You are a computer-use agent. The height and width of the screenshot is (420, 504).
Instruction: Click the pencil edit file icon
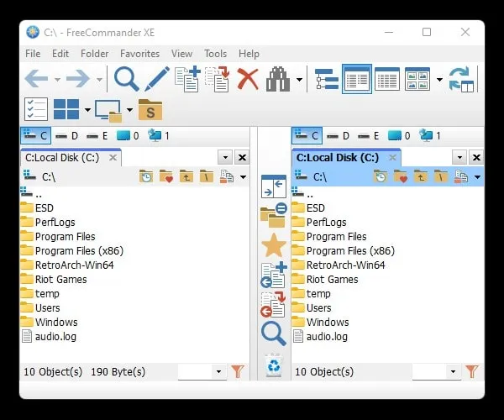(x=157, y=79)
